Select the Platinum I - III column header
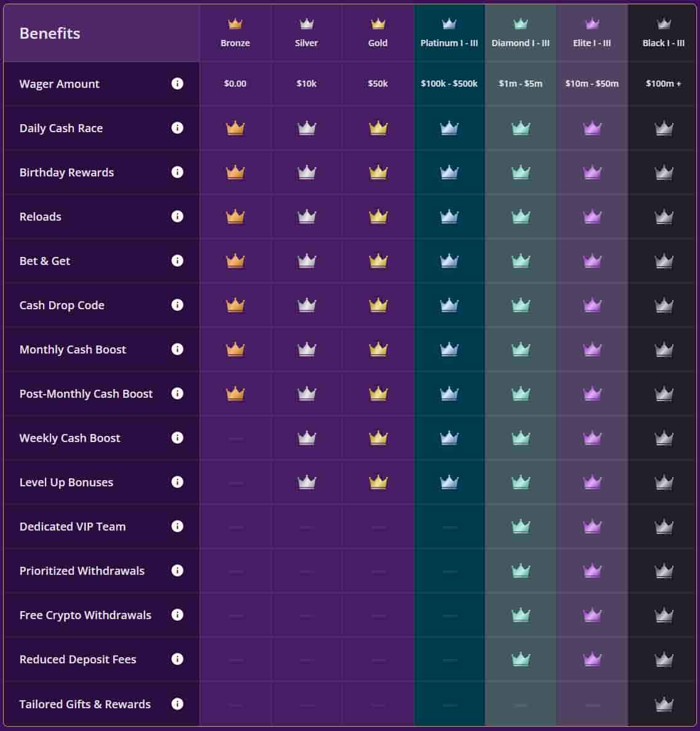 449,33
